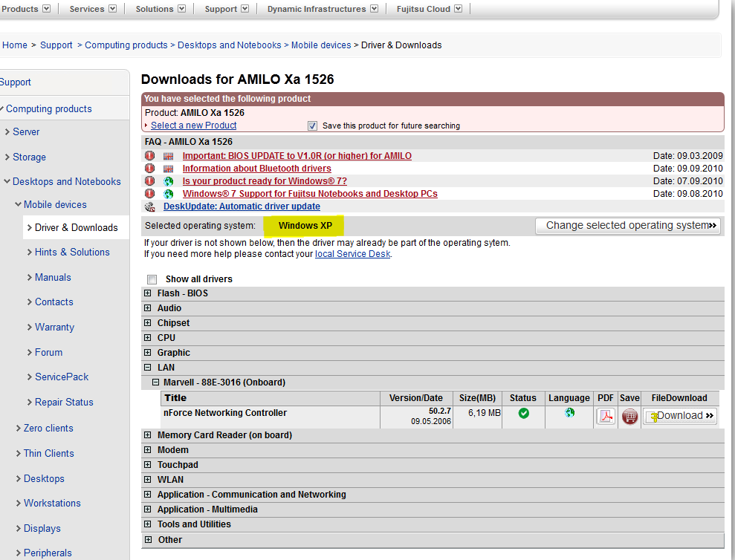Enable the Show all drivers checkbox
This screenshot has width=735, height=560.
[x=152, y=279]
